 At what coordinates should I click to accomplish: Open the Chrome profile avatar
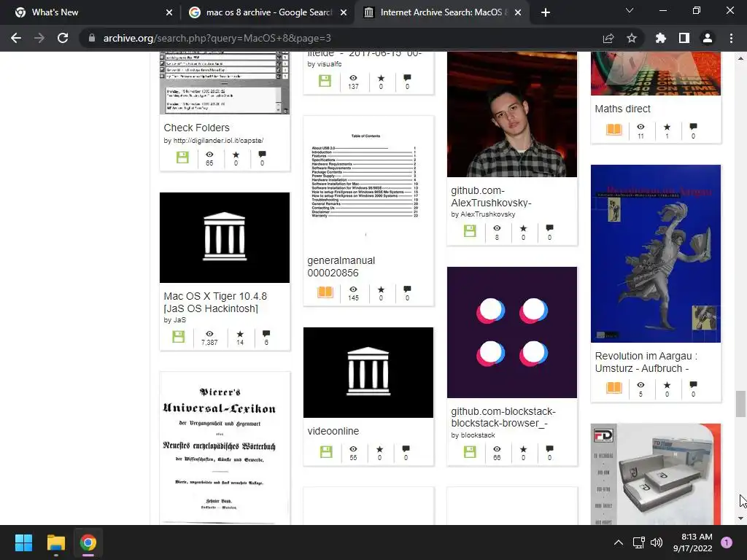click(x=708, y=38)
